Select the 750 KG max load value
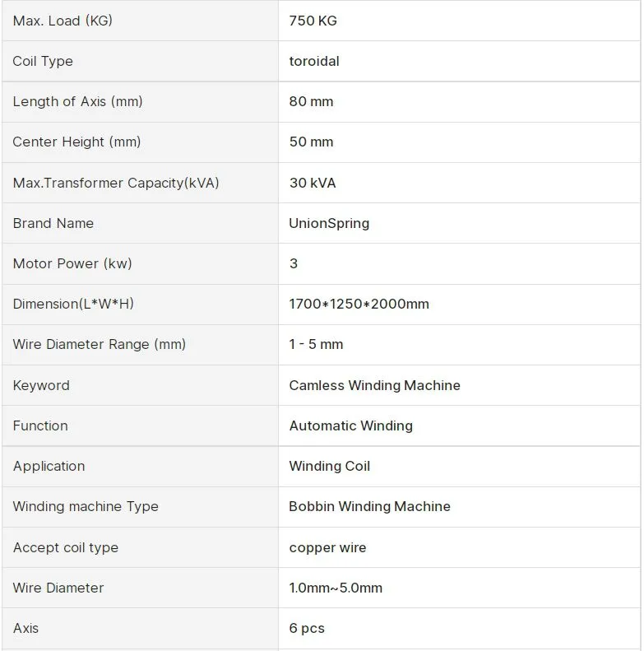The image size is (644, 651). point(313,21)
